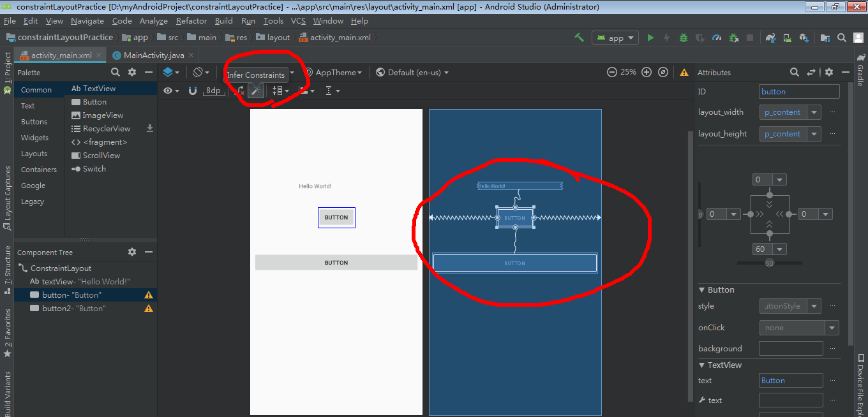868x417 pixels.
Task: Open the app run configuration dropdown
Action: coord(615,37)
